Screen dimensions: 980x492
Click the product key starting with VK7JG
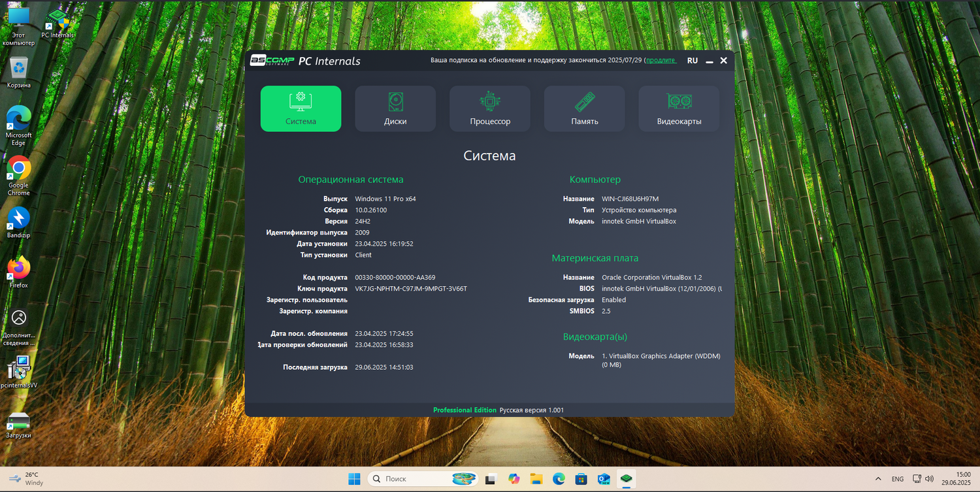point(411,289)
